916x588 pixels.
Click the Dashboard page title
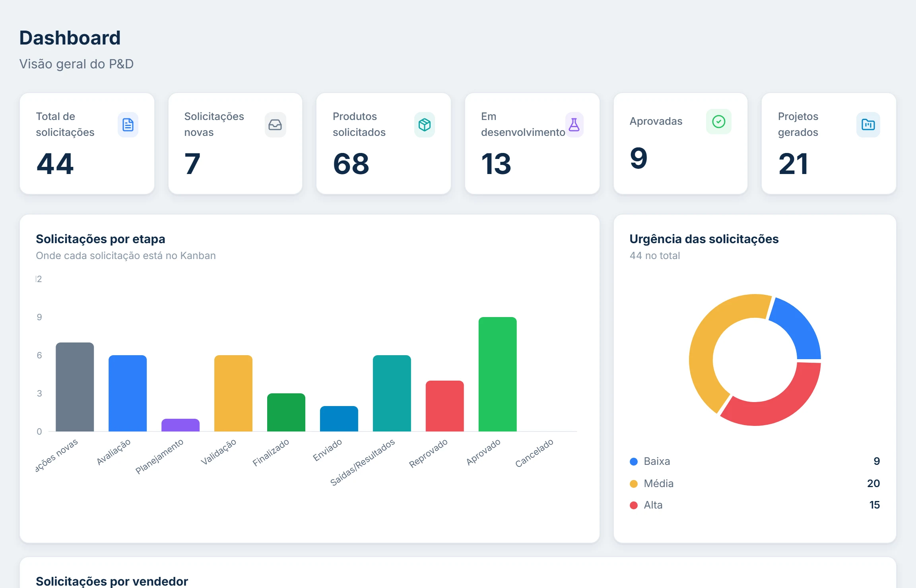coord(70,38)
